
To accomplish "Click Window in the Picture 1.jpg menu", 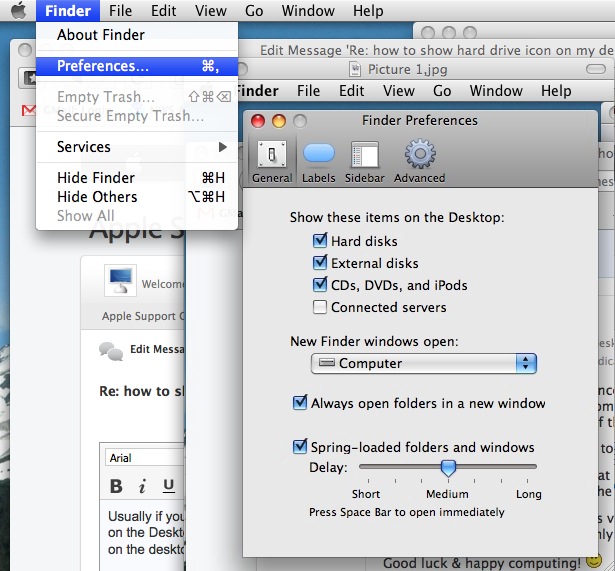I will [496, 91].
